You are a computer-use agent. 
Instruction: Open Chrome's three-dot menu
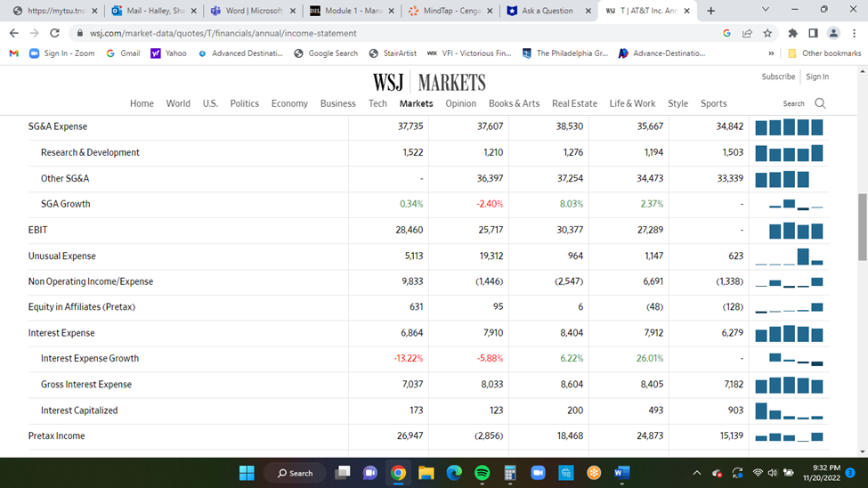coord(854,33)
